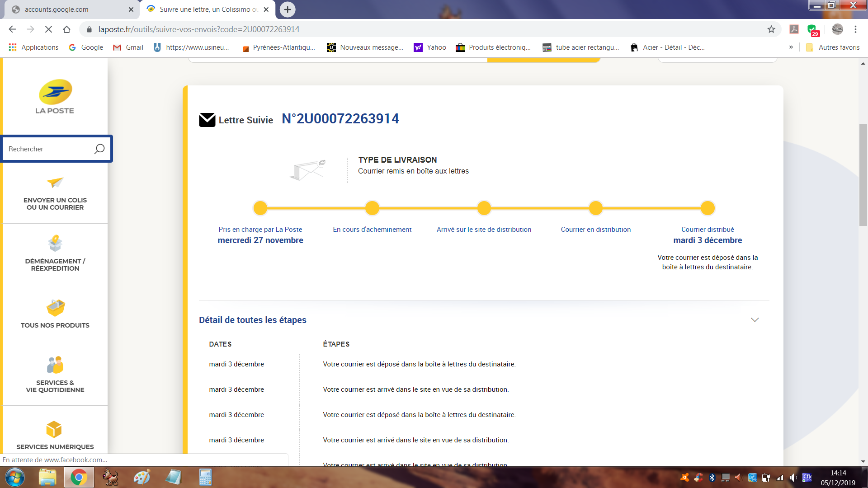
Task: Close the accounts.google.com tab
Action: coord(131,9)
